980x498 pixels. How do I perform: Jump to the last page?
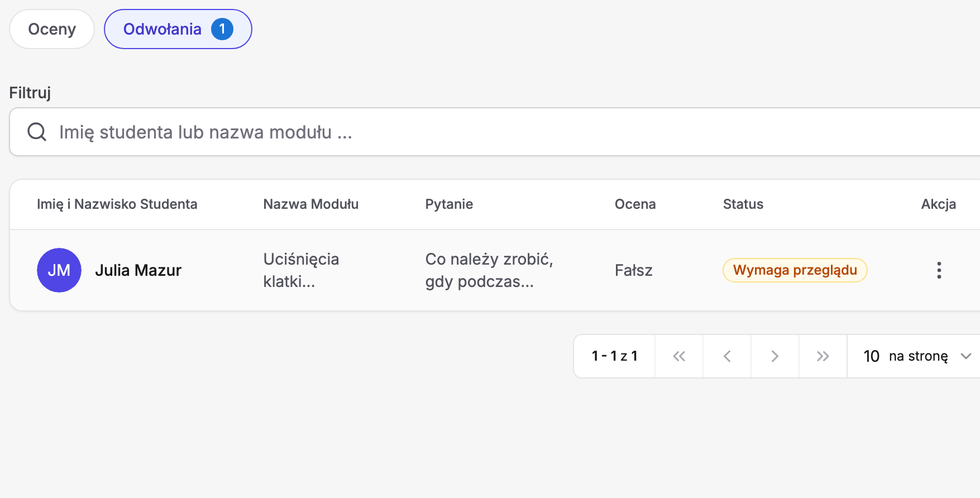[823, 356]
